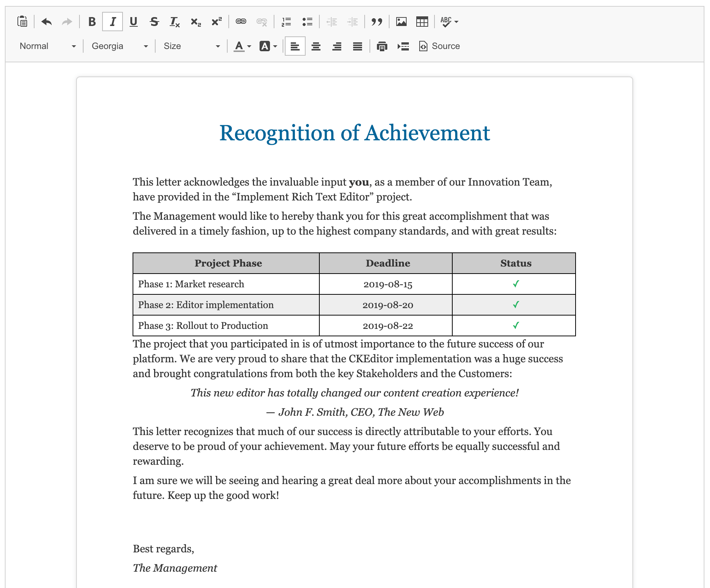Insert an image into the document

[401, 22]
